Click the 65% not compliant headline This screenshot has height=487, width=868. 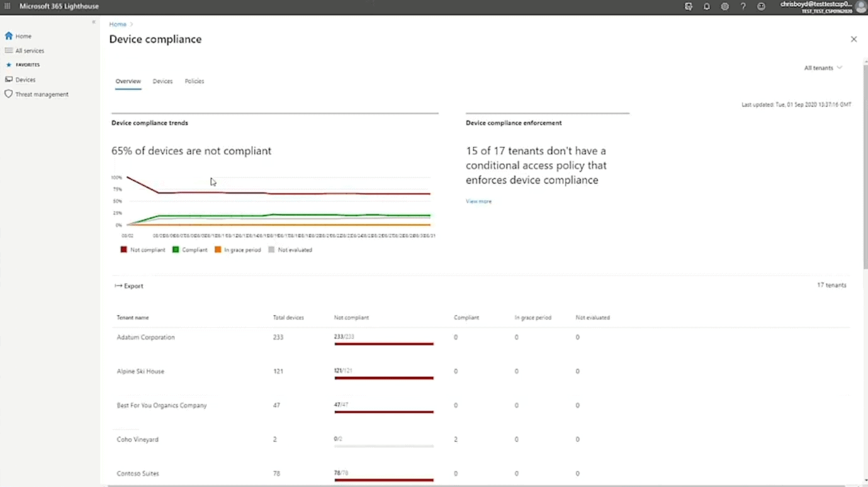191,151
